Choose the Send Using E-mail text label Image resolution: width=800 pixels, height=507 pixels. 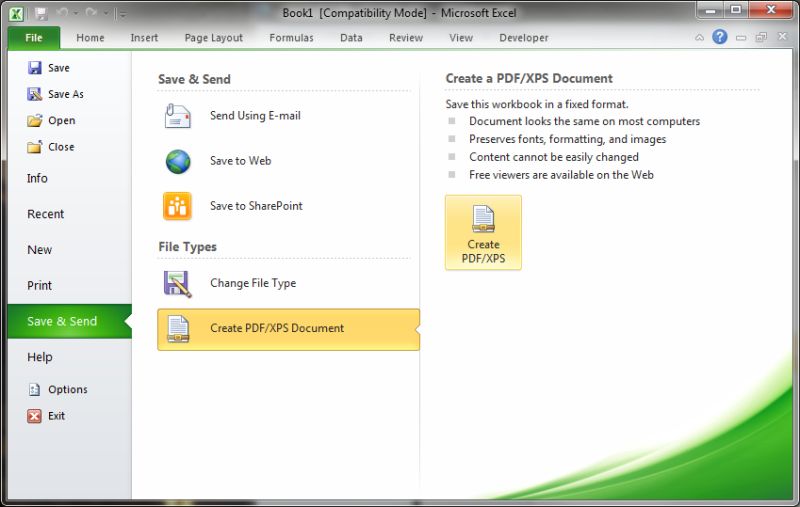pyautogui.click(x=255, y=116)
